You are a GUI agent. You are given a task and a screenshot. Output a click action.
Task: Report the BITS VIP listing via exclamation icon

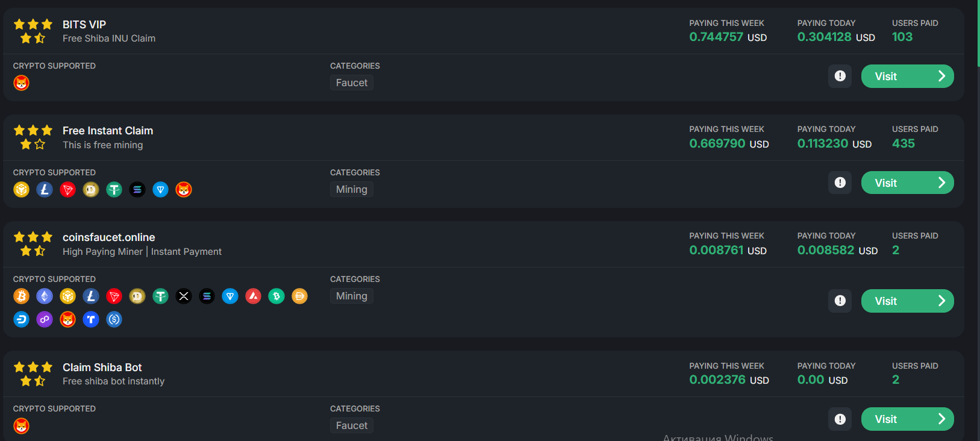pyautogui.click(x=840, y=77)
